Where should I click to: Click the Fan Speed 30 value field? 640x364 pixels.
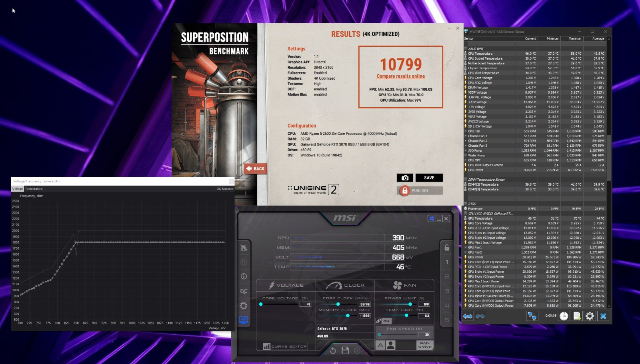click(x=424, y=334)
